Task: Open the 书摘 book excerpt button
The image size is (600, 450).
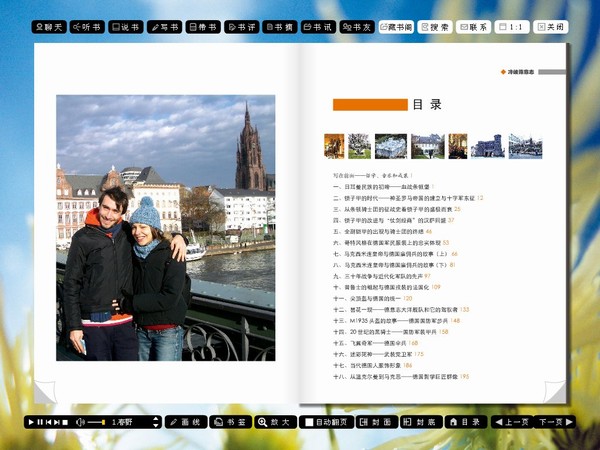Action: [280, 27]
